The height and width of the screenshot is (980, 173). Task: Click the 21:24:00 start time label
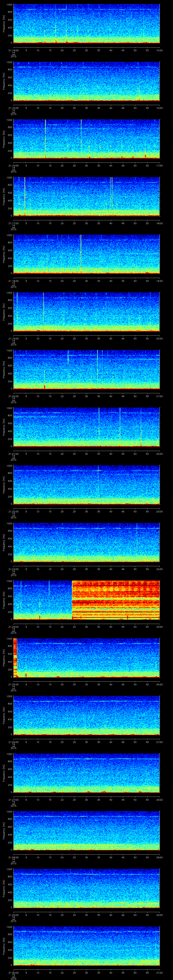[13, 627]
